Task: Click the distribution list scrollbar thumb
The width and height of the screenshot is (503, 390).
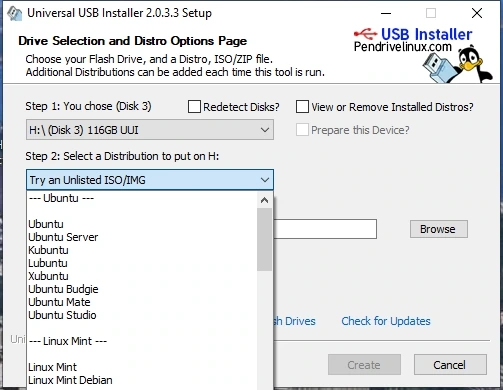Action: coord(265,239)
